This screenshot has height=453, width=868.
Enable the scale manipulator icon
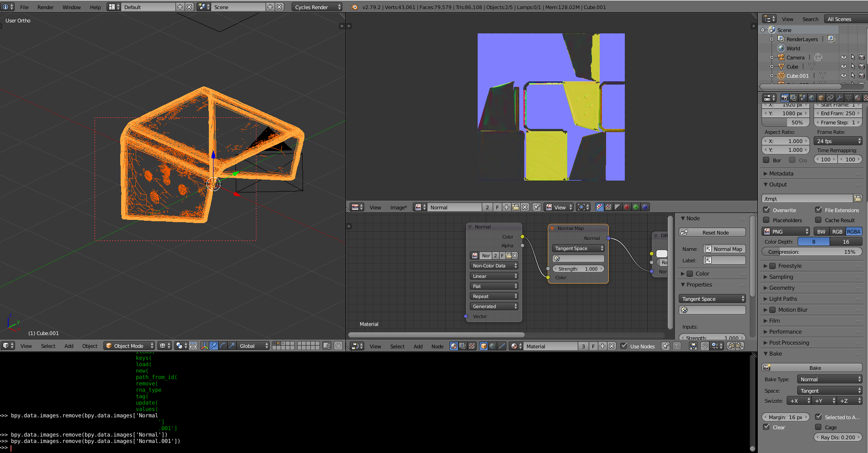232,346
